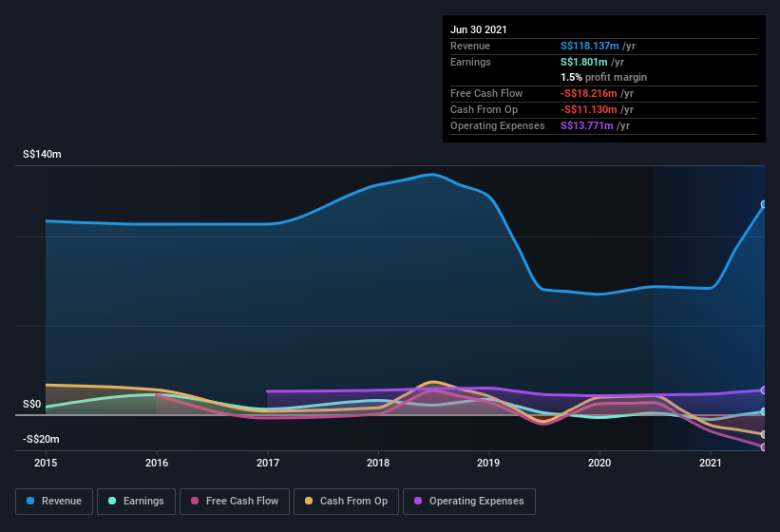Click the Revenue data point at chart end
The width and height of the screenshot is (780, 532).
coord(764,204)
